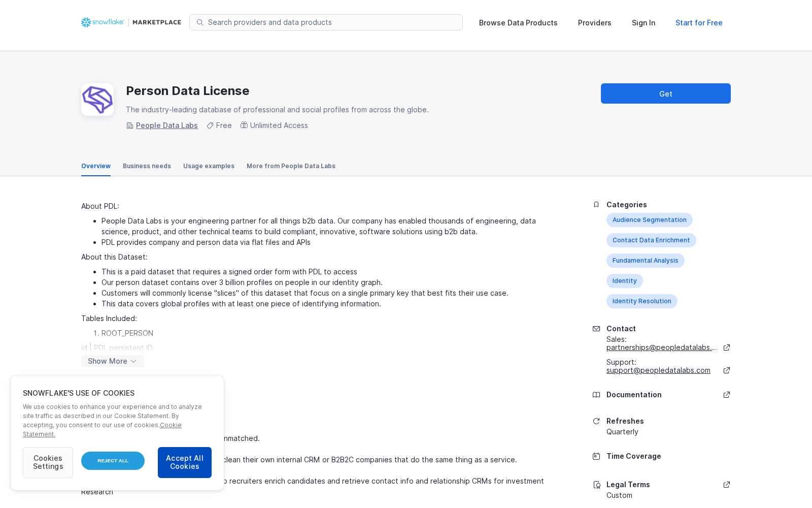Select the Fundamental Analysis category tag
The width and height of the screenshot is (812, 508).
646,261
